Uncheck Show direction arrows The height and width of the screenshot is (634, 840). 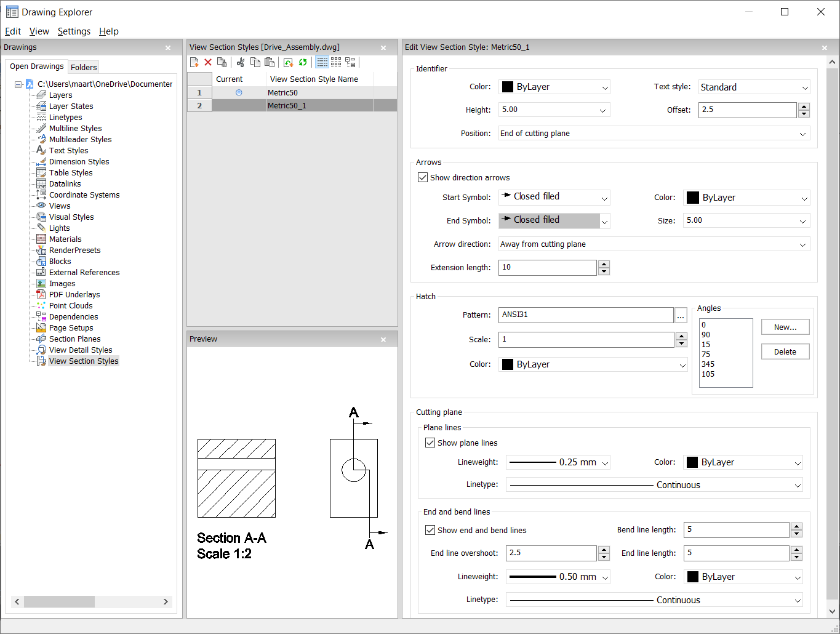[423, 177]
